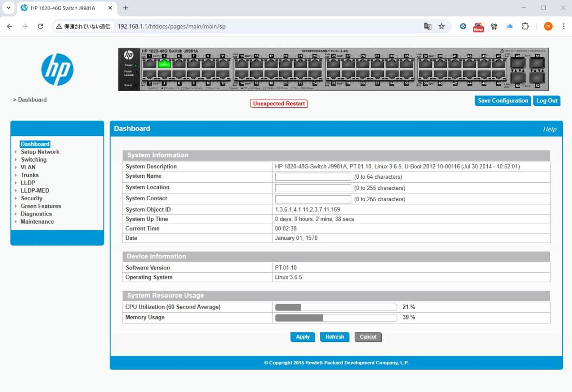
Task: Open the translate page icon in address bar
Action: pos(428,26)
